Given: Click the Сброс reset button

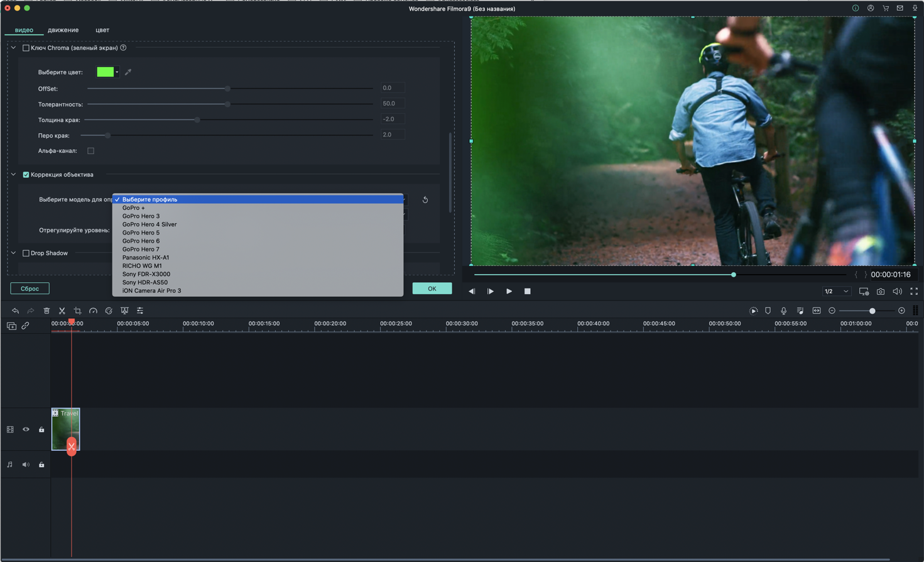Looking at the screenshot, I should coord(30,289).
